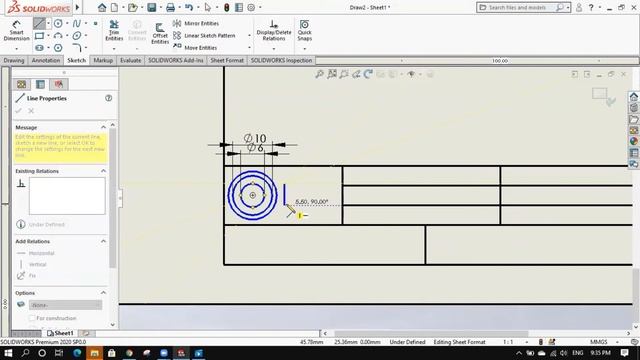Collapse the Add Relations section

click(x=103, y=241)
